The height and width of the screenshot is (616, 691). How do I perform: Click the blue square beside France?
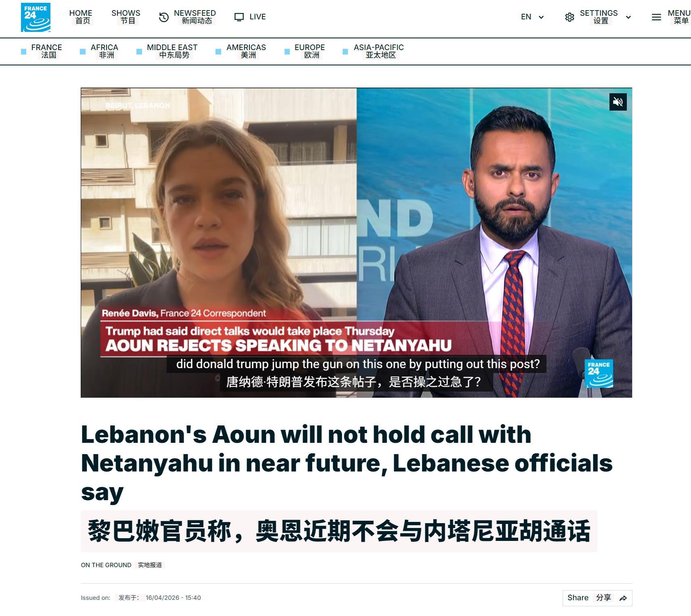pos(23,51)
